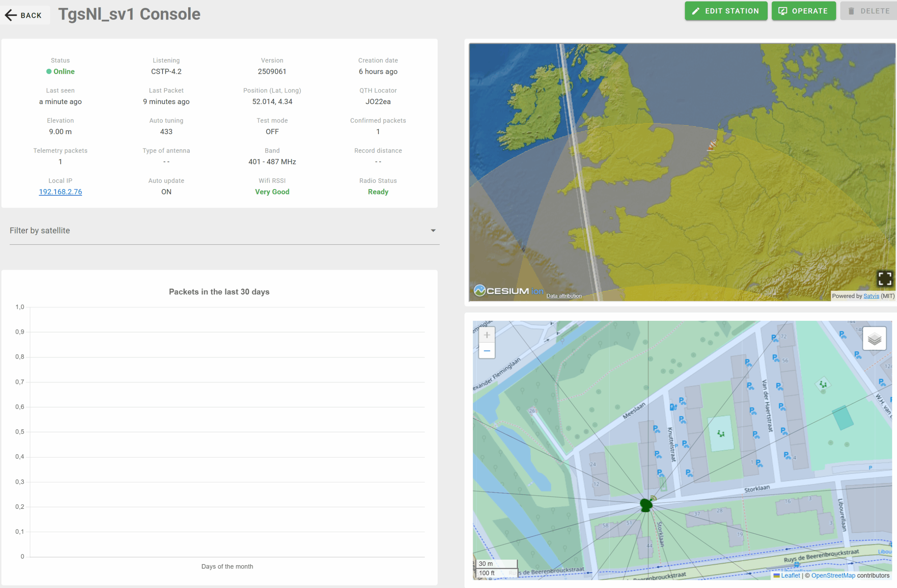
Task: Expand the Filter by satellite dropdown
Action: 433,230
